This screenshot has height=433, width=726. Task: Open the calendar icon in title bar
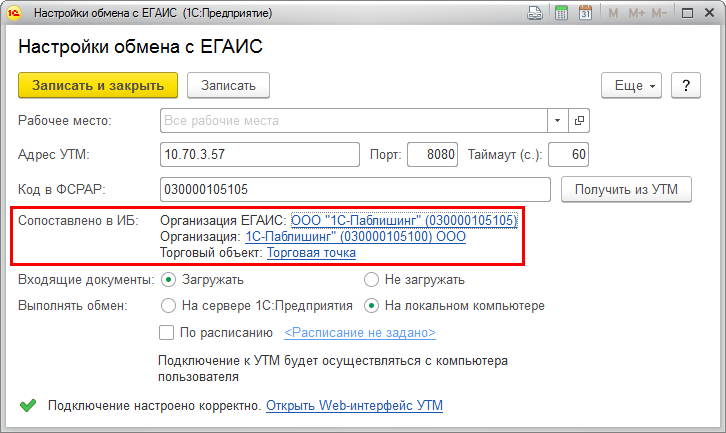585,13
